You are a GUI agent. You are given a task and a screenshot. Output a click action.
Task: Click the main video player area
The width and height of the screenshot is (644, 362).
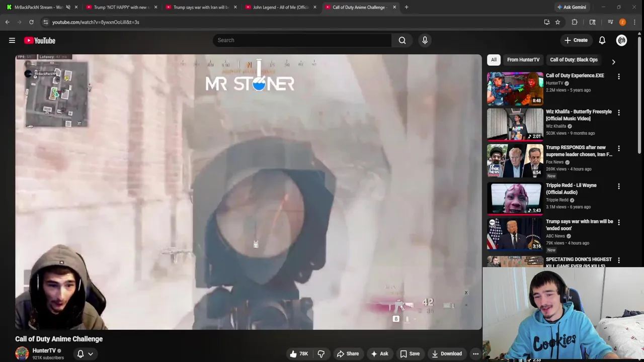point(249,192)
